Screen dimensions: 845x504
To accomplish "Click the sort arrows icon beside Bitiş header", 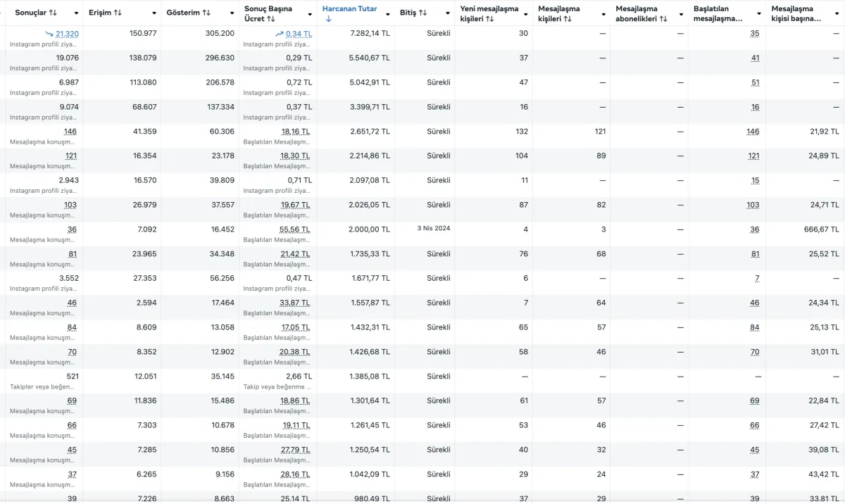I will [x=423, y=13].
